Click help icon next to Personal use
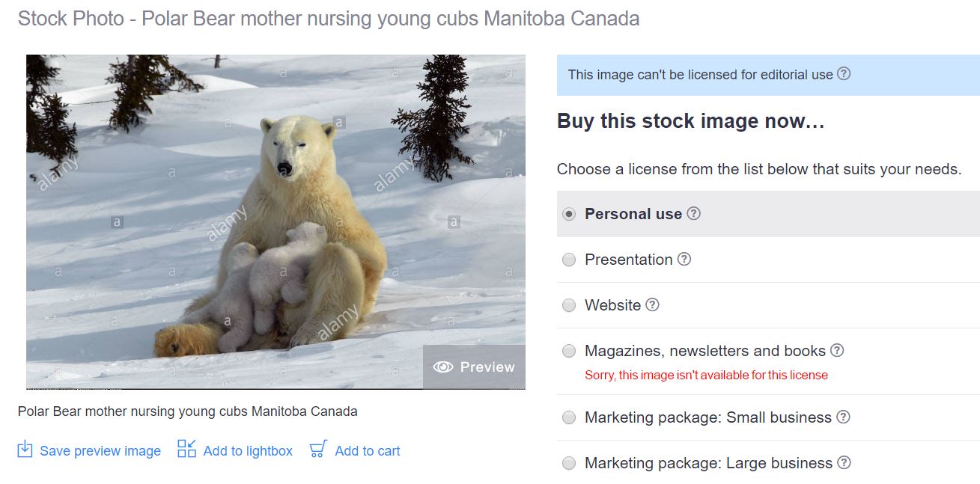This screenshot has height=484, width=980. click(694, 213)
